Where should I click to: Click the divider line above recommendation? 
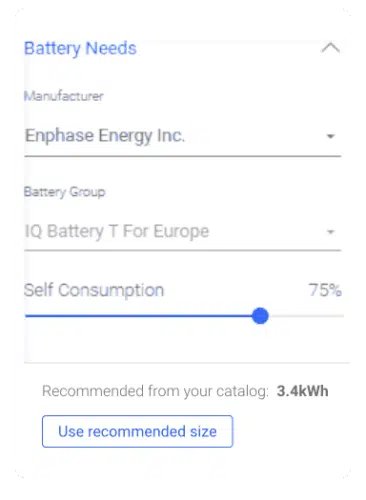tap(187, 362)
